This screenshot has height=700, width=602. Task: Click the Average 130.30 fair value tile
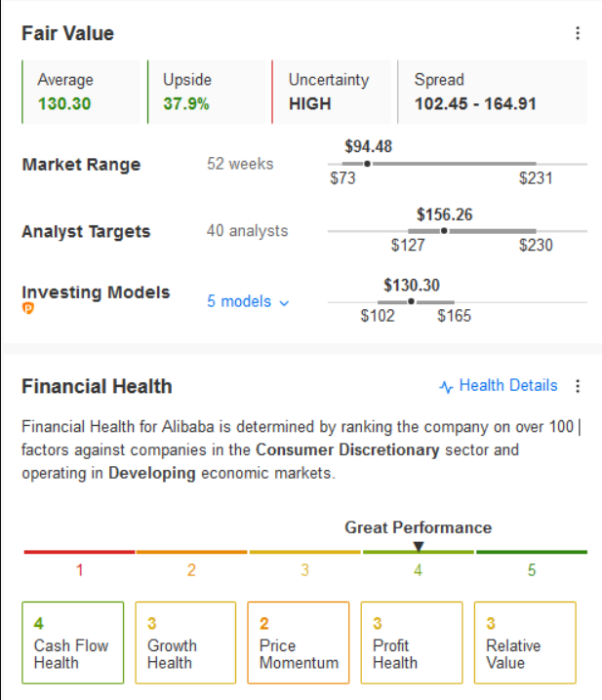pyautogui.click(x=84, y=92)
